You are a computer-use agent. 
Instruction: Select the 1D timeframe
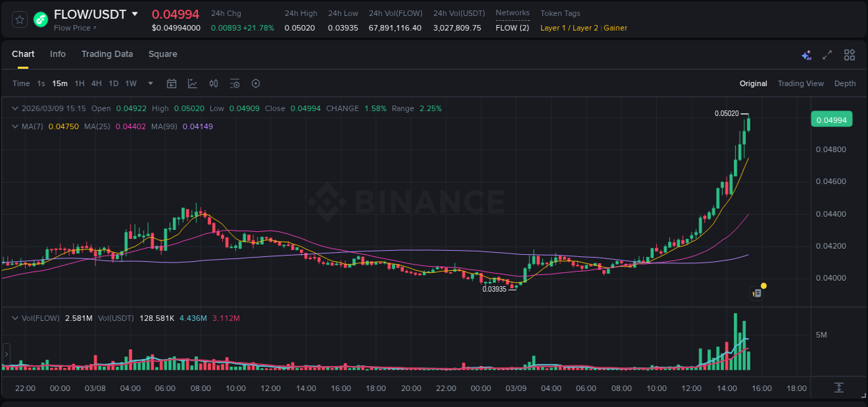[113, 83]
